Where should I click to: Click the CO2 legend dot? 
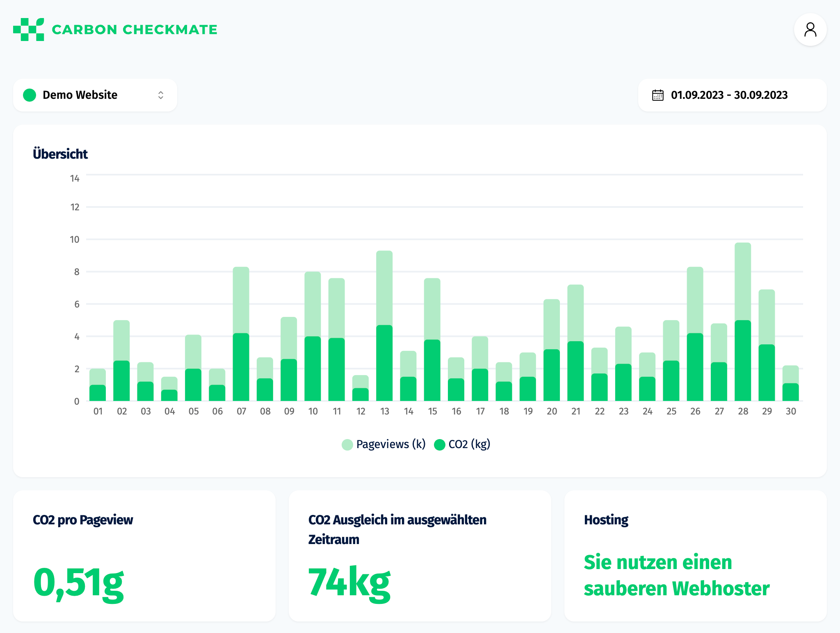click(440, 444)
